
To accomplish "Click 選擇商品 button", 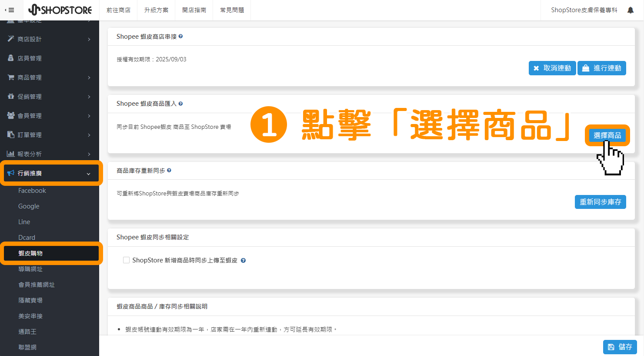I will (x=607, y=135).
